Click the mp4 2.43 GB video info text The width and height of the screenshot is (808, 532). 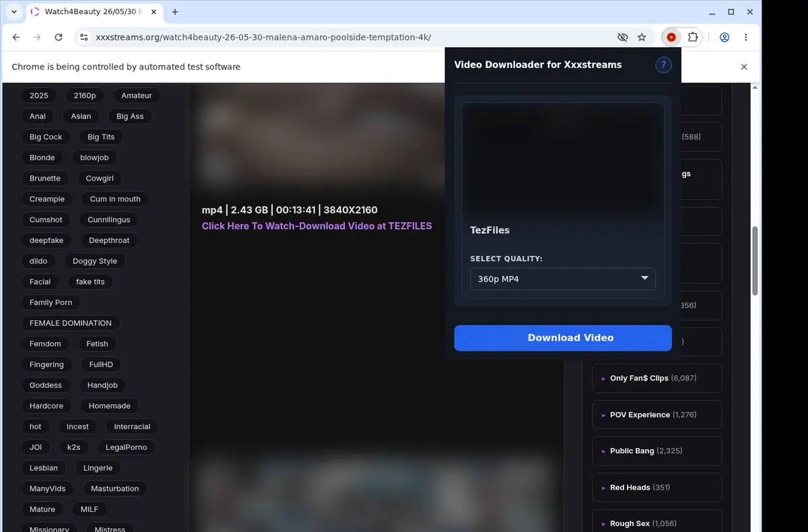[x=290, y=210]
